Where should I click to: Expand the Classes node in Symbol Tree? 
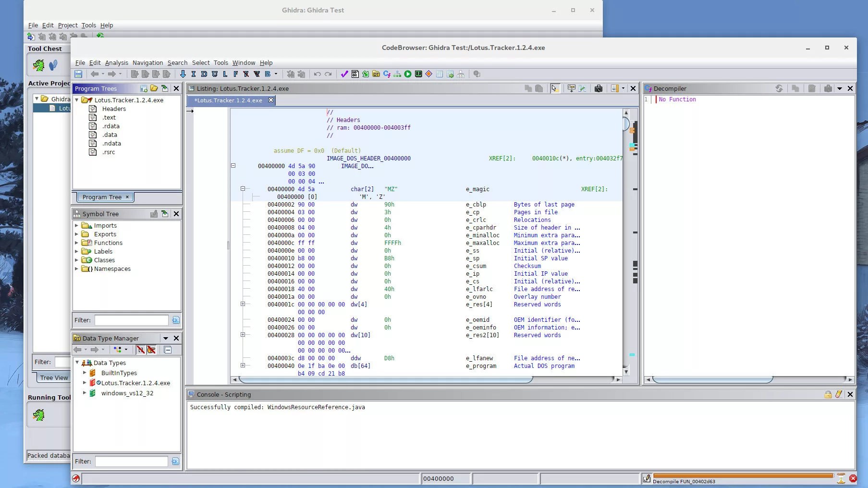76,260
